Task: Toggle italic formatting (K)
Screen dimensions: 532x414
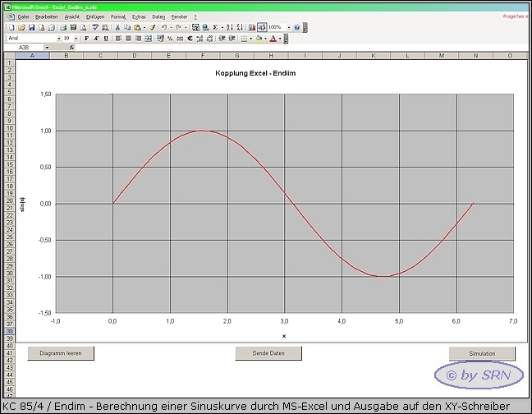Action: [x=96, y=39]
